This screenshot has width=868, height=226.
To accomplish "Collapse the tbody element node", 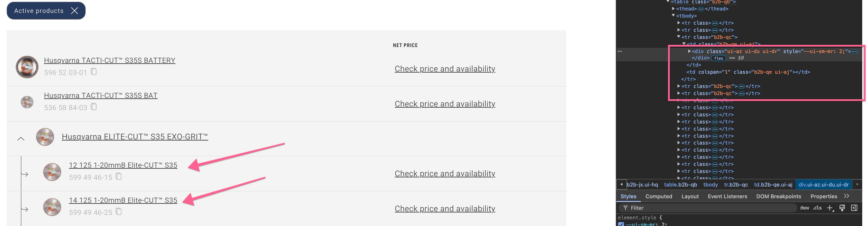I will coord(673,16).
